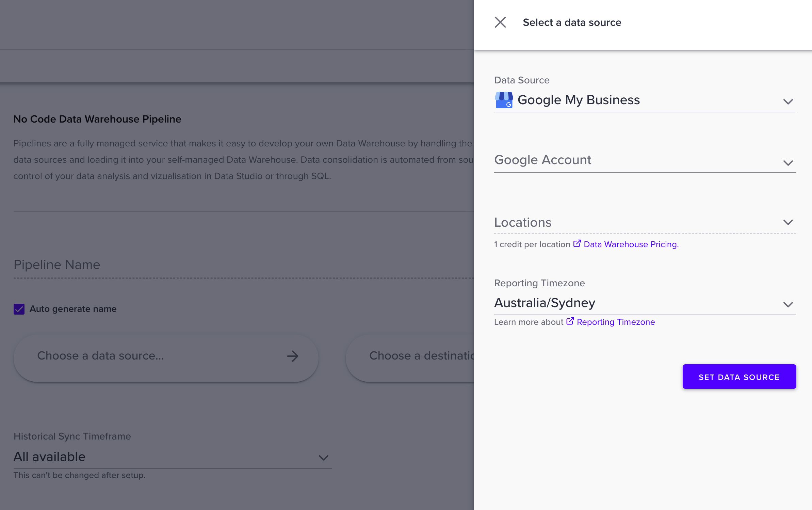Click the chevron arrow in the Locations field

pyautogui.click(x=788, y=222)
